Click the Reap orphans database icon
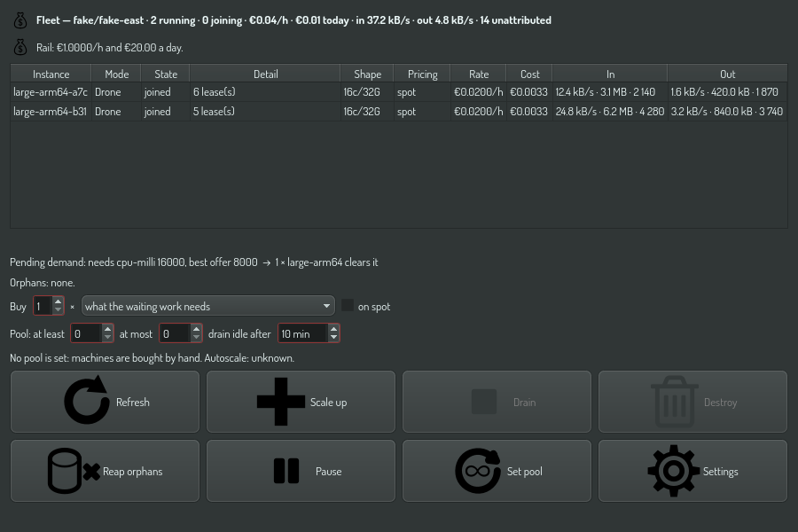 pos(74,471)
